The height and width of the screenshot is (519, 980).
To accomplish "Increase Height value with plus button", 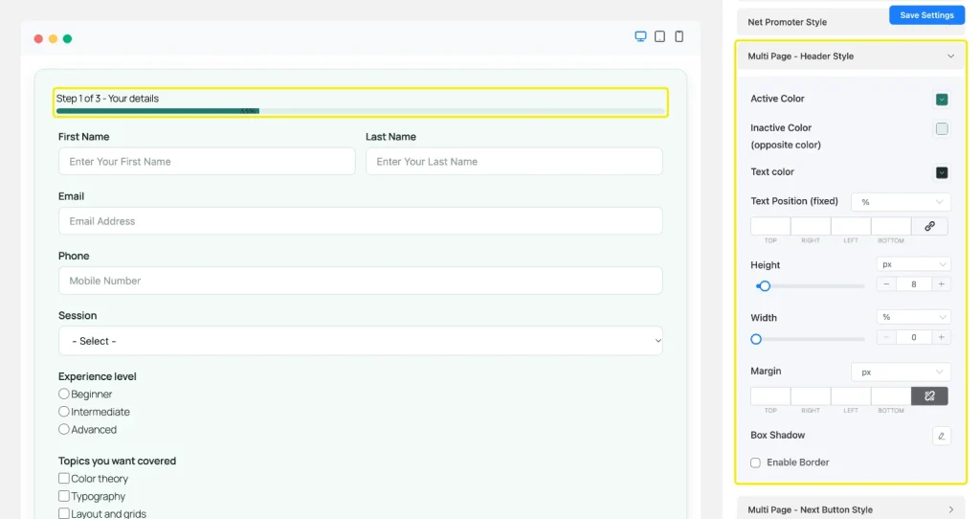I will (x=942, y=284).
